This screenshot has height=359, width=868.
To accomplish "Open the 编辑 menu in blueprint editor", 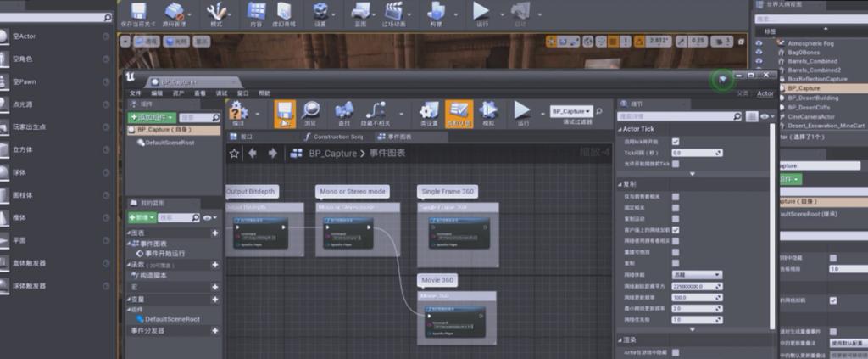I will tap(157, 93).
